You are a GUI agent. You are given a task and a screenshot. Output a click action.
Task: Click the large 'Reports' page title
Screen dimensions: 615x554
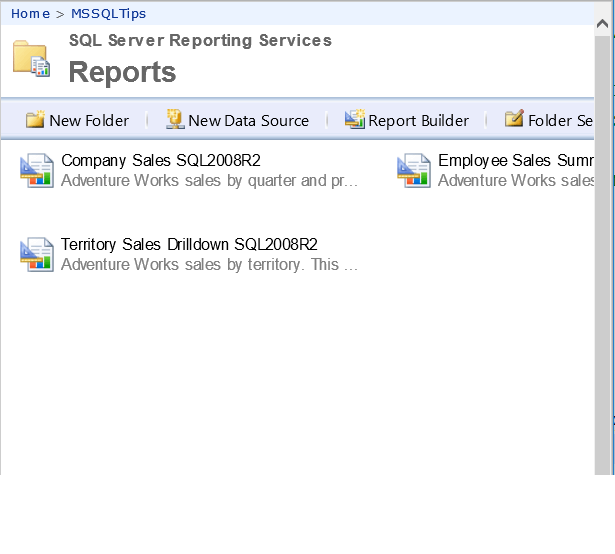pyautogui.click(x=122, y=72)
